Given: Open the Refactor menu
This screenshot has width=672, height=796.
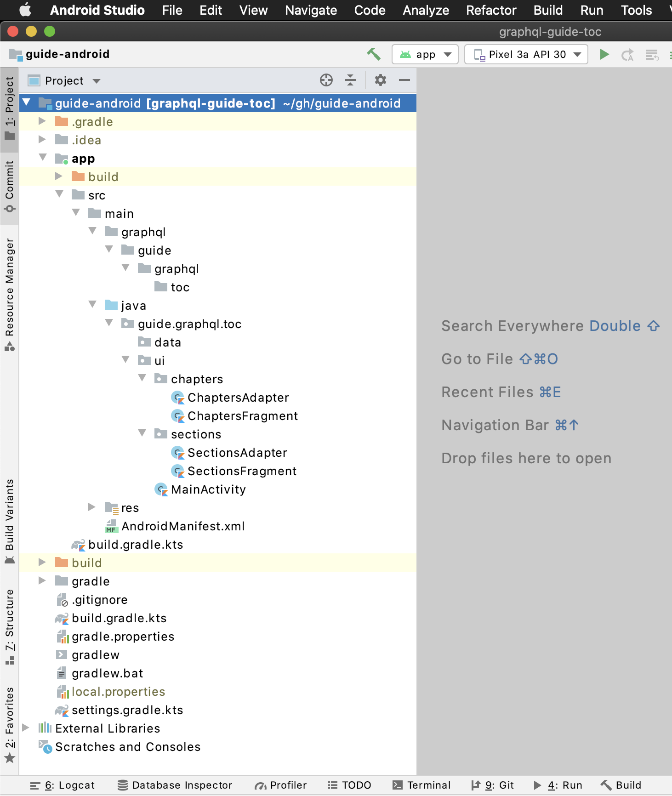Looking at the screenshot, I should pos(491,10).
